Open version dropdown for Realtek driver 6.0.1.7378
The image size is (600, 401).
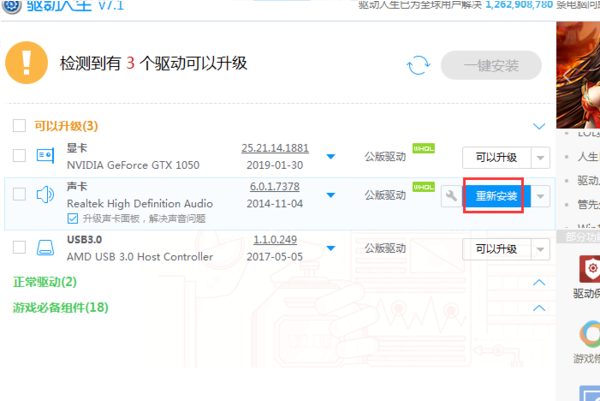pos(331,195)
